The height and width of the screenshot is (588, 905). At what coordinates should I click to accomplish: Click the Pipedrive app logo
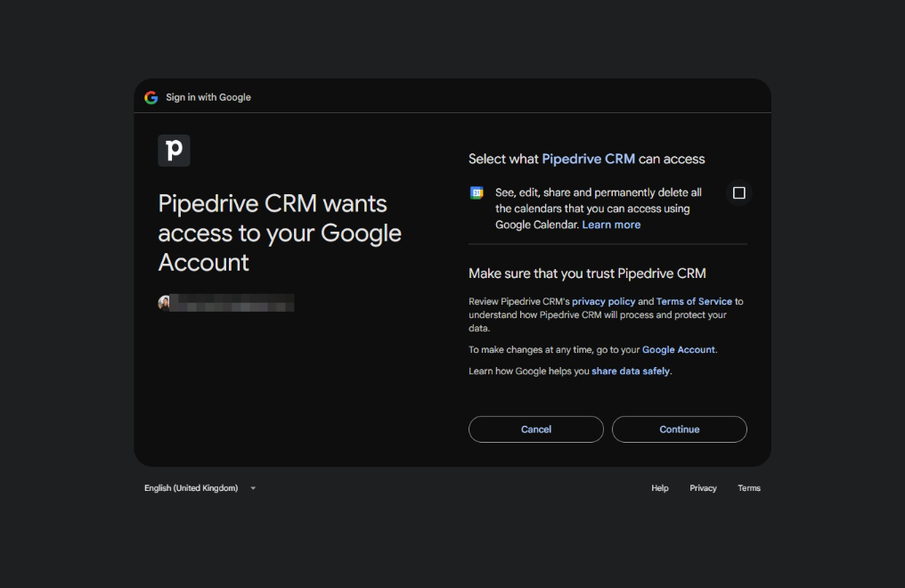(x=174, y=151)
